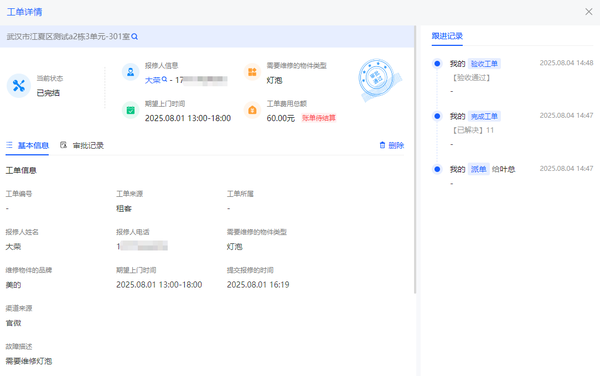Screen dimensions: 600x376
Task: Select the 跟进记录 tab
Action: [447, 36]
